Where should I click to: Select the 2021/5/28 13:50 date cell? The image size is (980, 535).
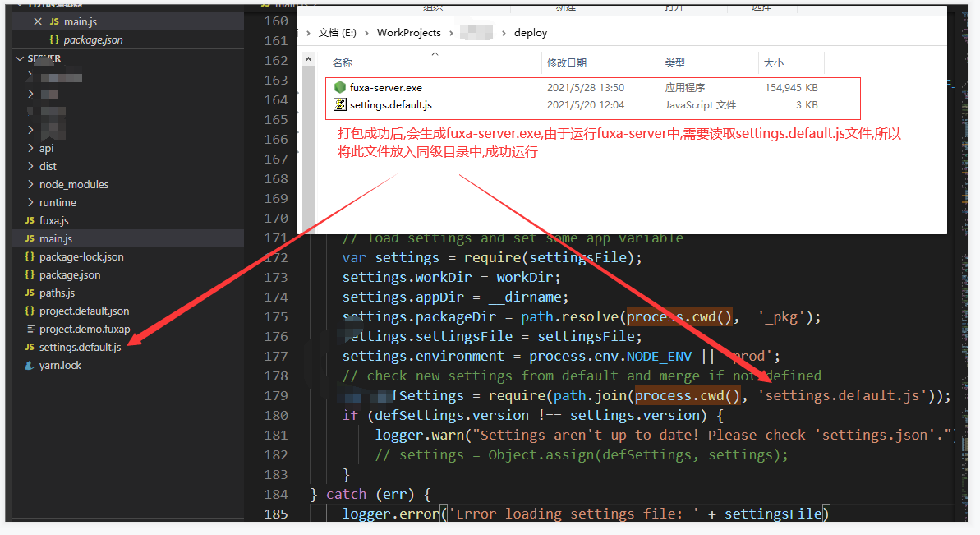586,87
